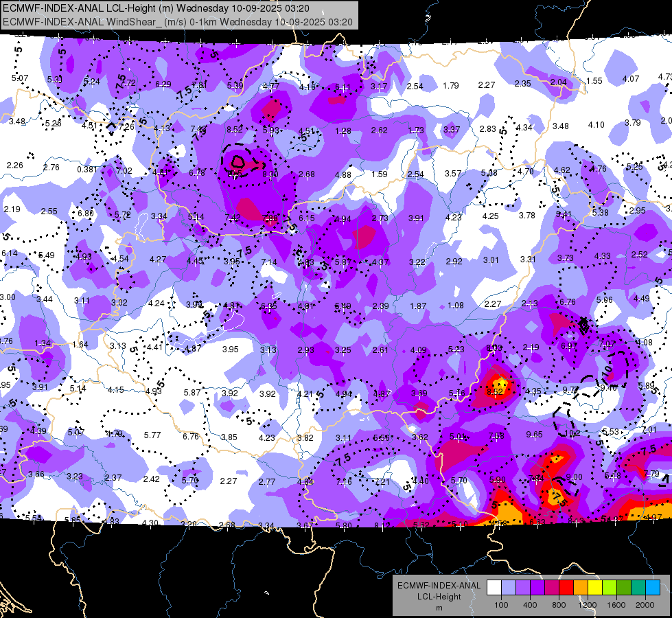Select the dark green legend swatch
Image resolution: width=672 pixels, height=618 pixels.
[x=624, y=588]
